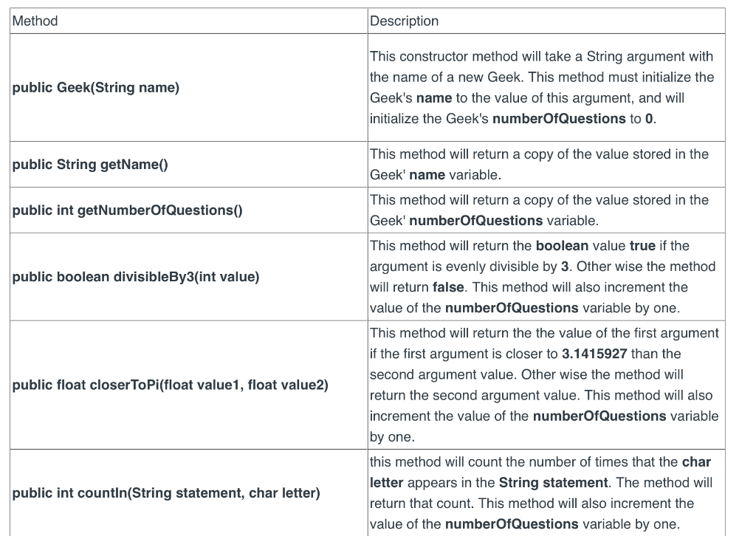Click the bold '3.1415927' value
The image size is (756, 536).
coord(594,354)
